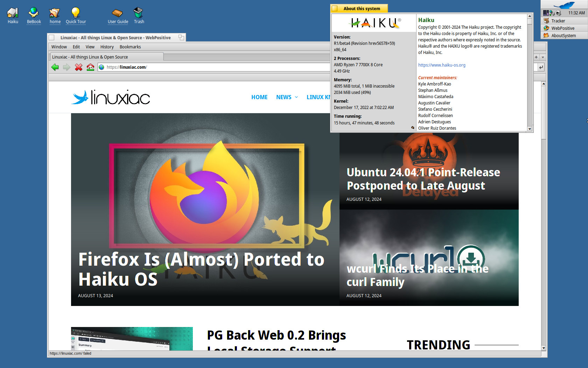The width and height of the screenshot is (588, 368).
Task: Add a new tab with plus button
Action: pos(536,57)
